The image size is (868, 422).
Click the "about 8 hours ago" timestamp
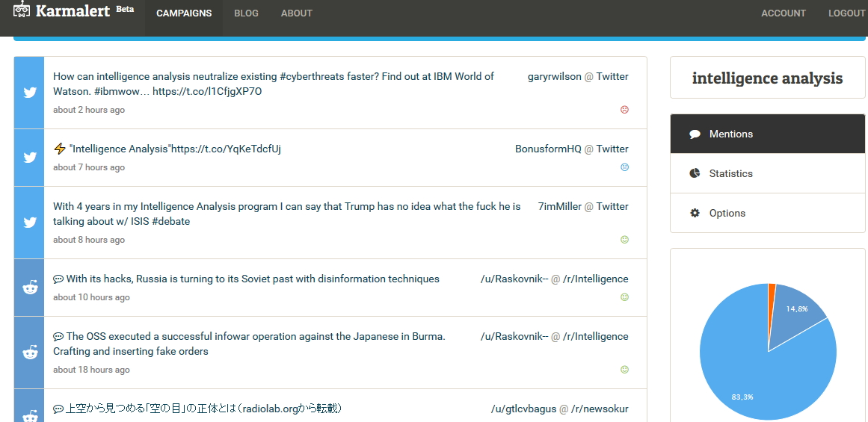89,240
